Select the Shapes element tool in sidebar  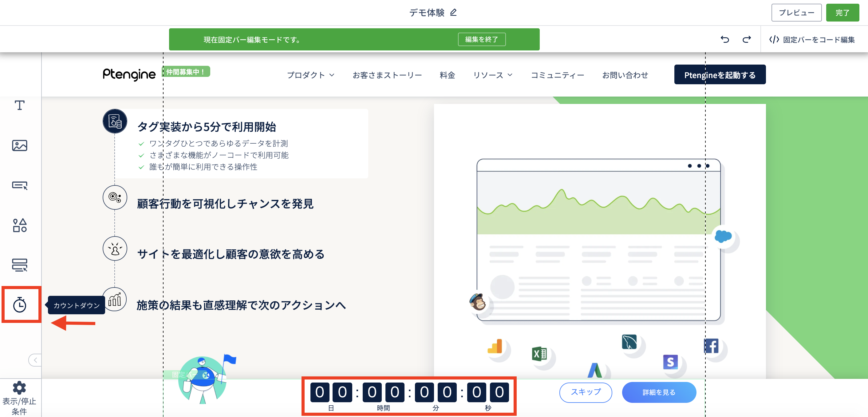point(20,225)
